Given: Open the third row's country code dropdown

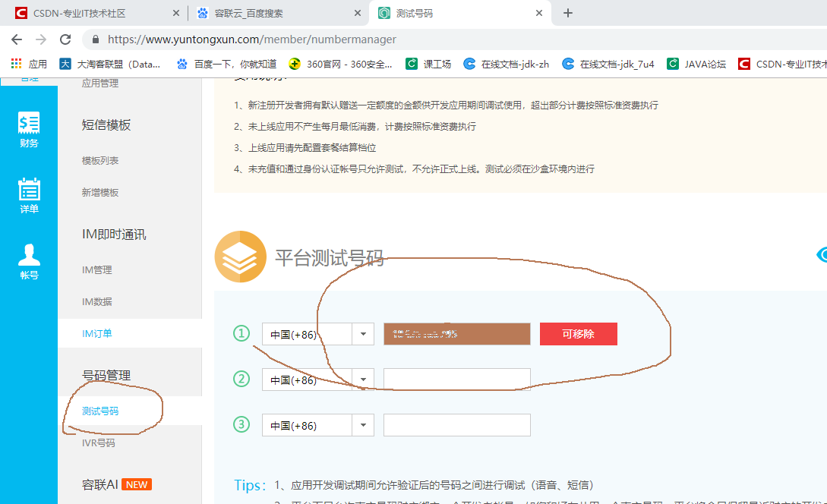Looking at the screenshot, I should point(363,424).
